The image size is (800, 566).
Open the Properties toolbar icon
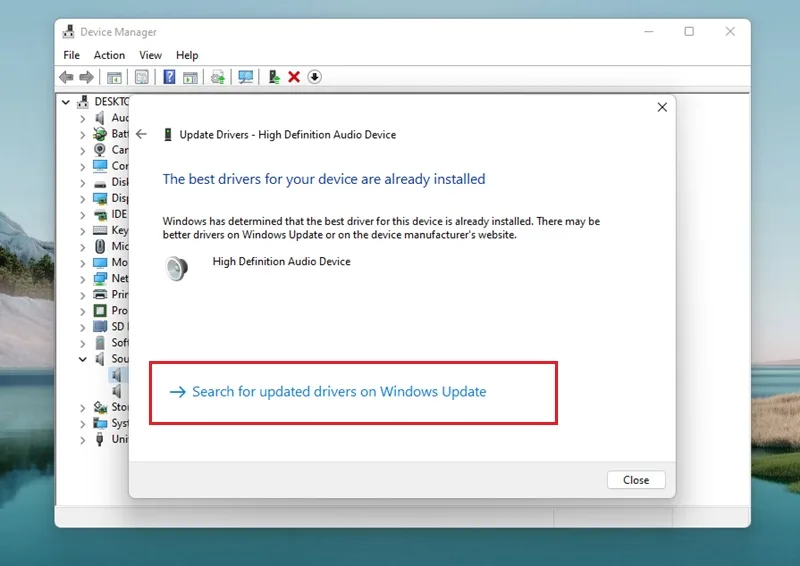coord(141,77)
